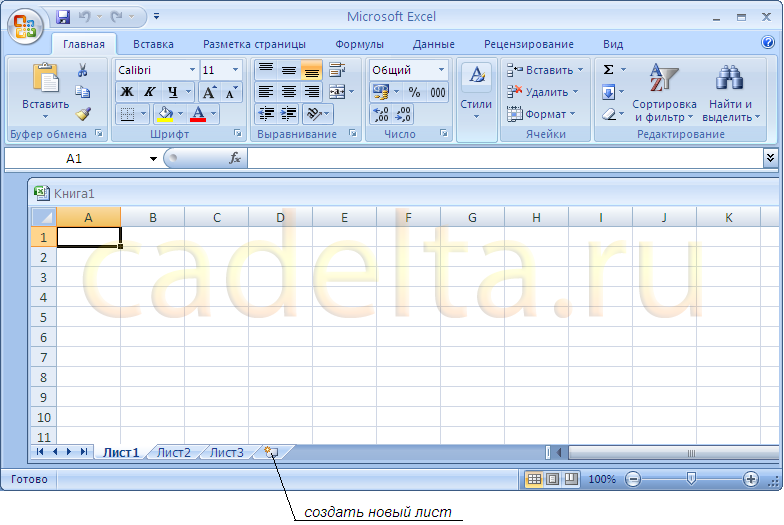Center text horizontally

point(288,92)
